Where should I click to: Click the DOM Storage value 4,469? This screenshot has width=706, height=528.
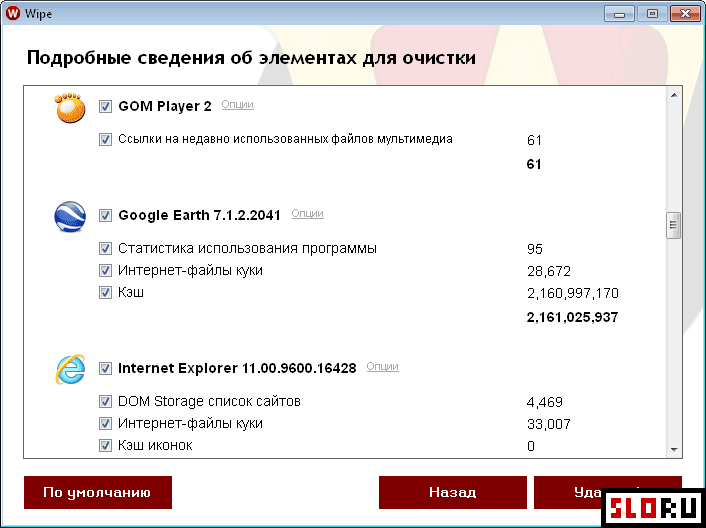coord(545,402)
